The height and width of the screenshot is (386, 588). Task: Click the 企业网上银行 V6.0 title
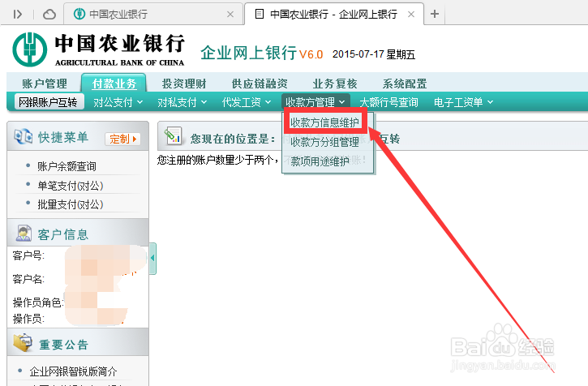click(x=261, y=53)
